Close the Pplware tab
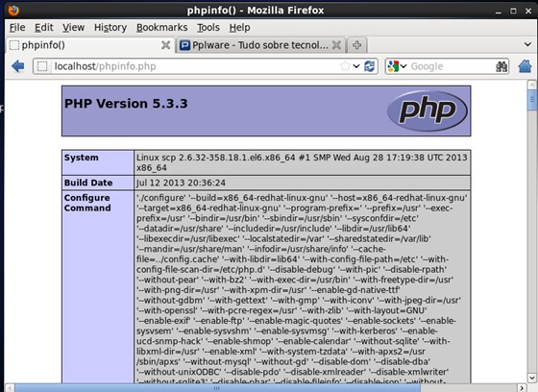Screen dimensions: 538x392 336,45
